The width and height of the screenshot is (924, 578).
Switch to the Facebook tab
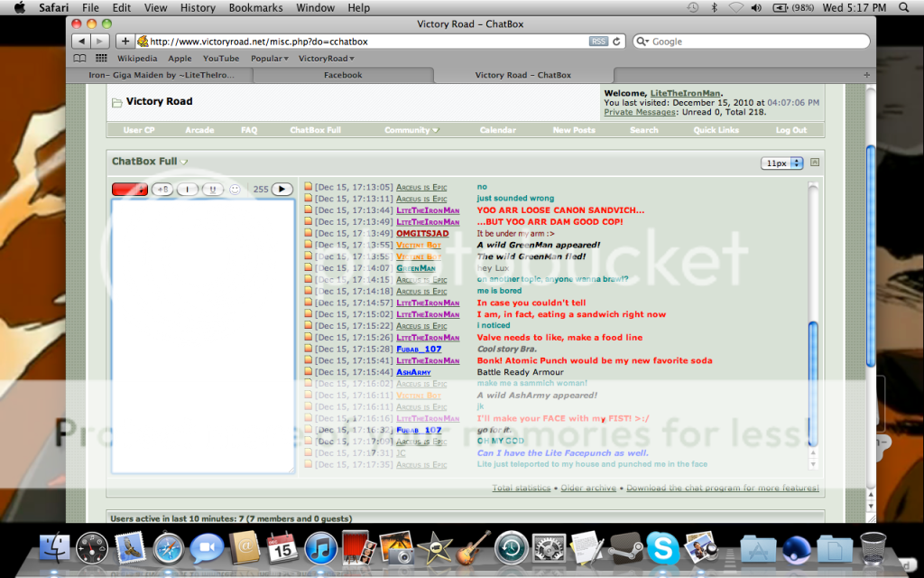(x=343, y=75)
